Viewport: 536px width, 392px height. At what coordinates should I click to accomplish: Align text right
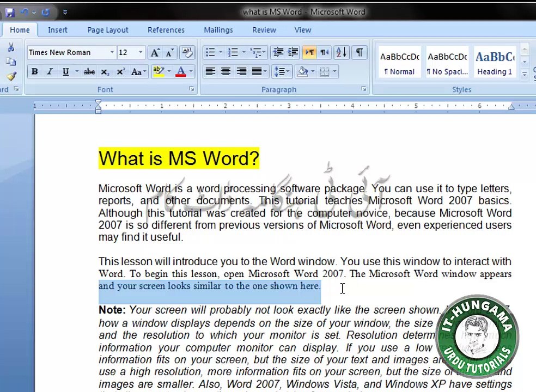click(x=241, y=71)
